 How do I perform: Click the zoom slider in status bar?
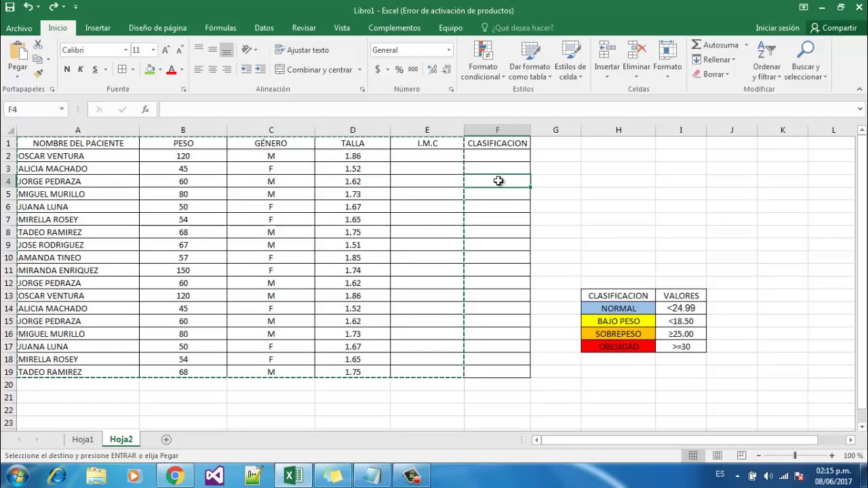(795, 455)
